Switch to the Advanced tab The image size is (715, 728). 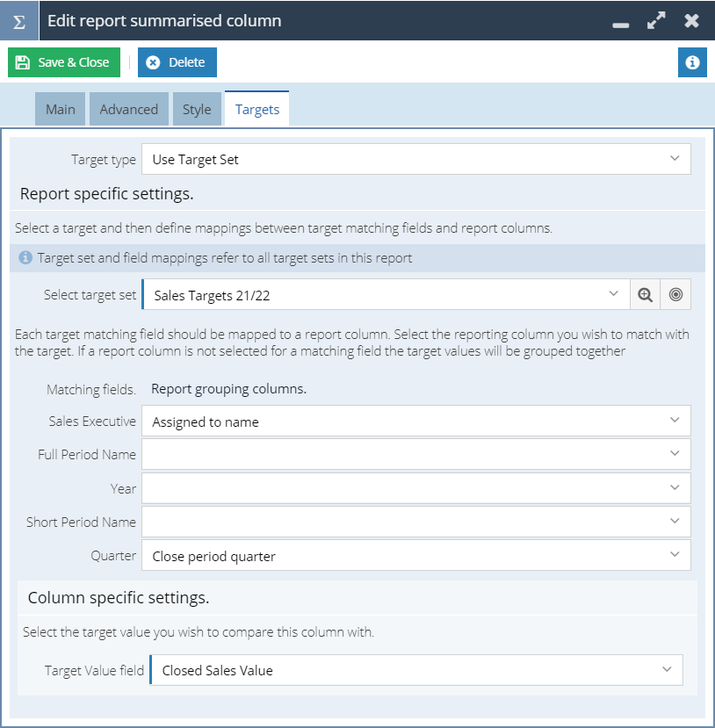tap(129, 109)
